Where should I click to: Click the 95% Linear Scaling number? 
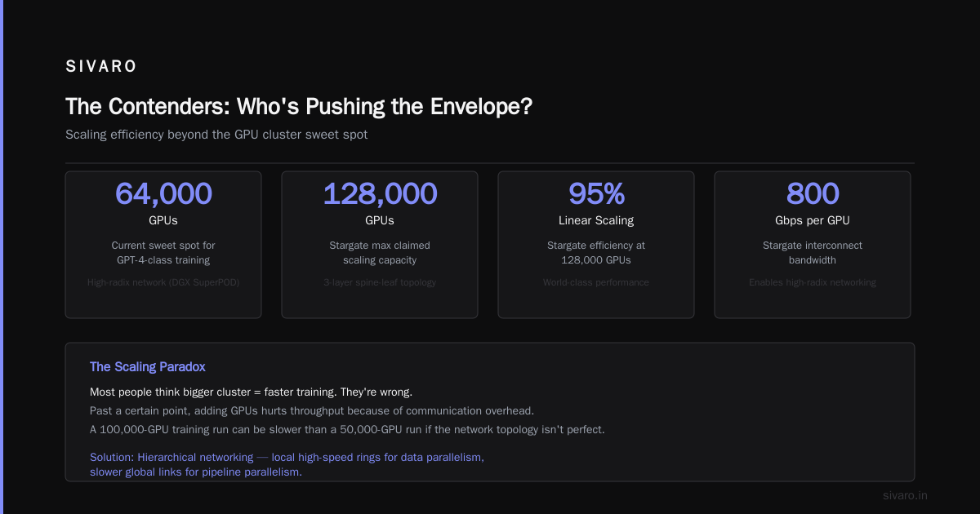(x=596, y=193)
